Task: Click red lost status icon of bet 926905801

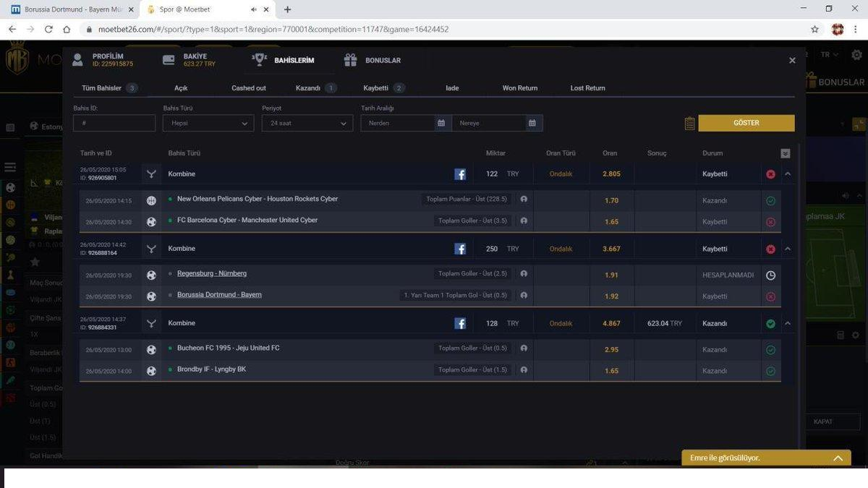Action: click(x=770, y=174)
